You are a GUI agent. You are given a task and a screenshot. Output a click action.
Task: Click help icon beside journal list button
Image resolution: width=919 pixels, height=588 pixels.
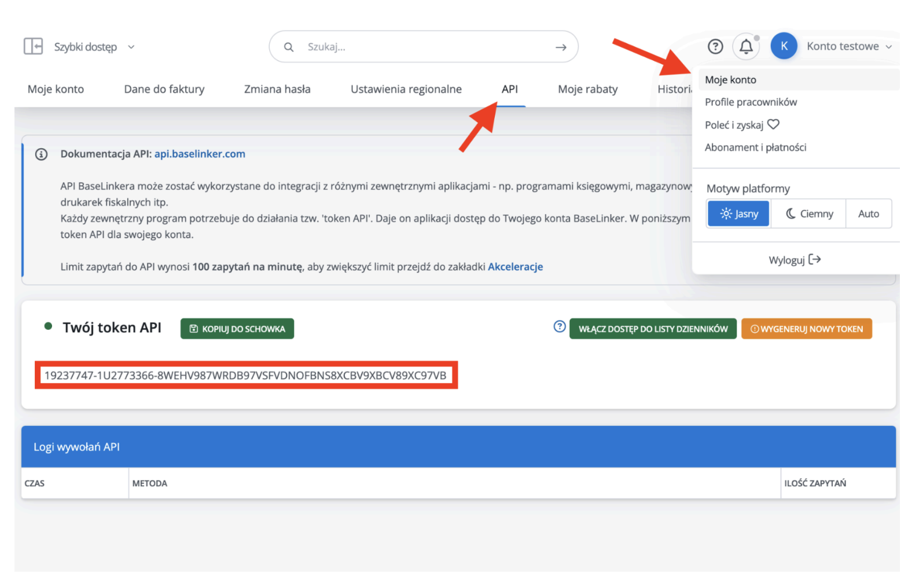[559, 326]
